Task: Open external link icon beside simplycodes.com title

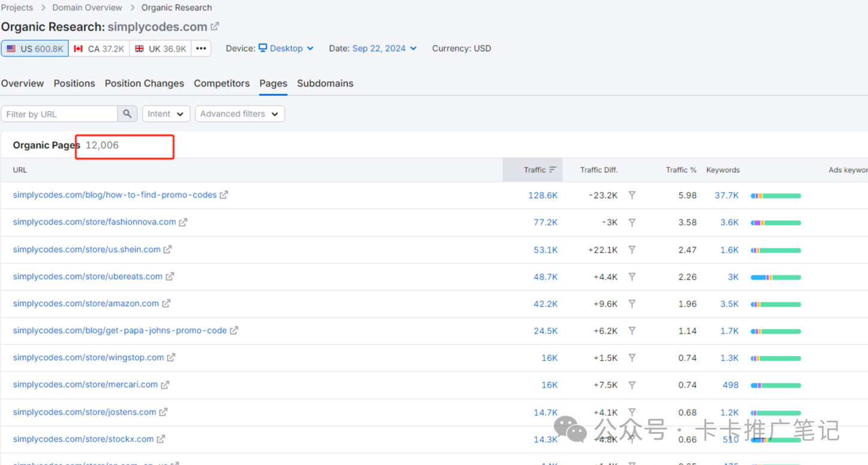Action: pos(215,27)
